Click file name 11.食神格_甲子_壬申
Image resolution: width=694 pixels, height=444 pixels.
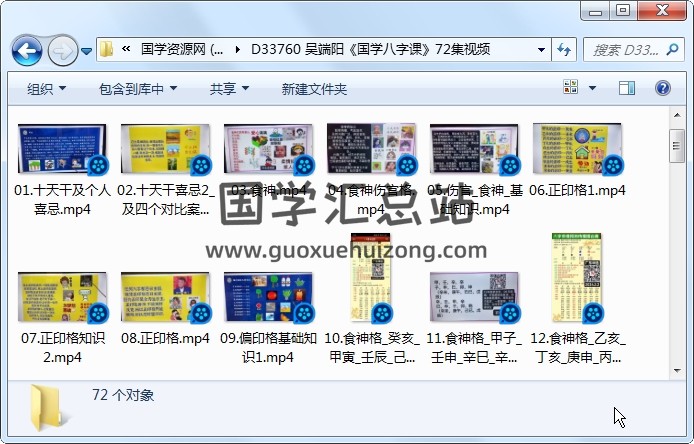[474, 348]
